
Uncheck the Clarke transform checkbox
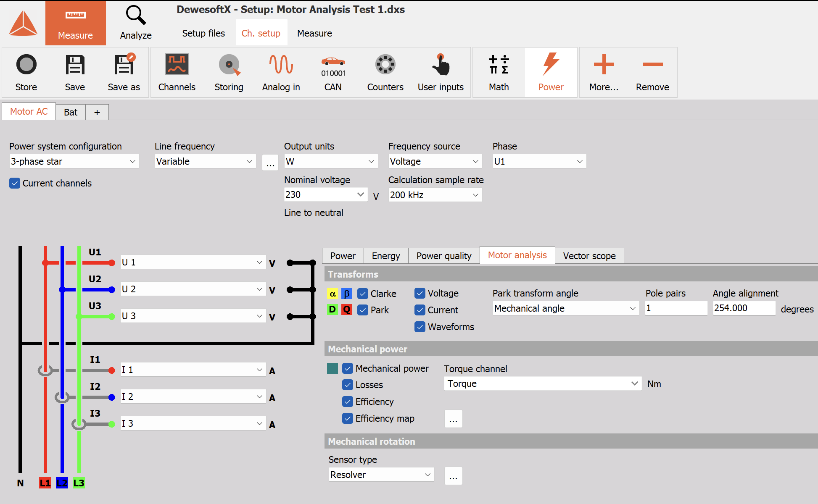click(363, 294)
